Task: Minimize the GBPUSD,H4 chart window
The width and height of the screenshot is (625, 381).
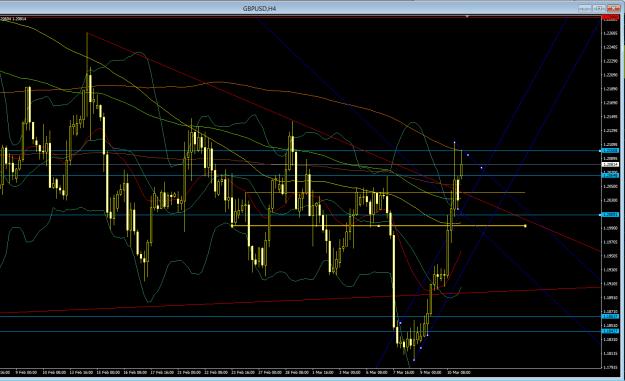Action: tap(584, 8)
